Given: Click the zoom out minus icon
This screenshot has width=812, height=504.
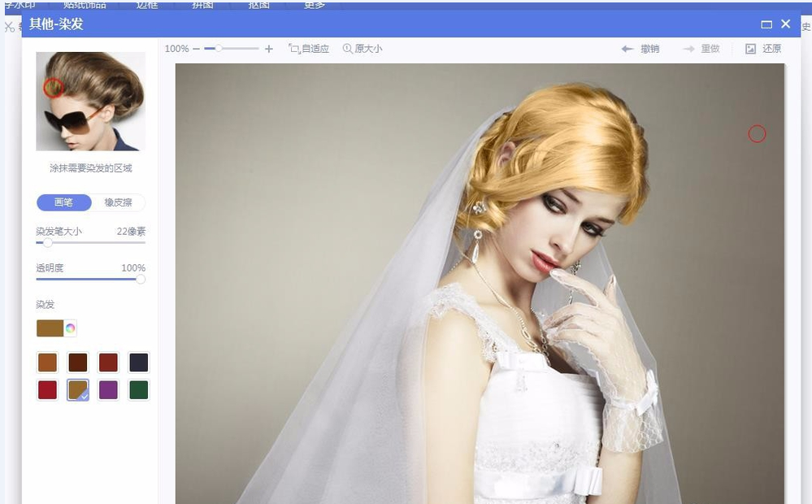Looking at the screenshot, I should [196, 49].
